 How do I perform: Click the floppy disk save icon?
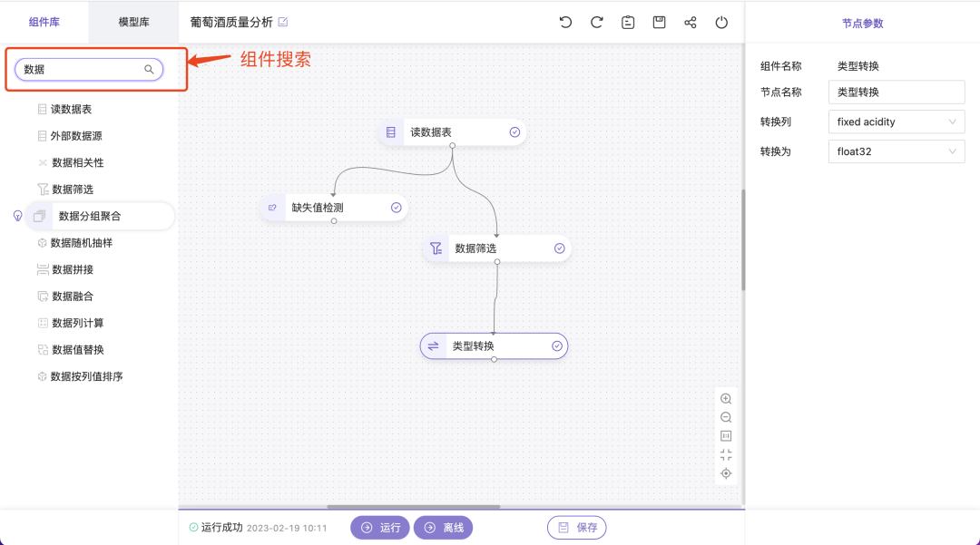pos(659,23)
